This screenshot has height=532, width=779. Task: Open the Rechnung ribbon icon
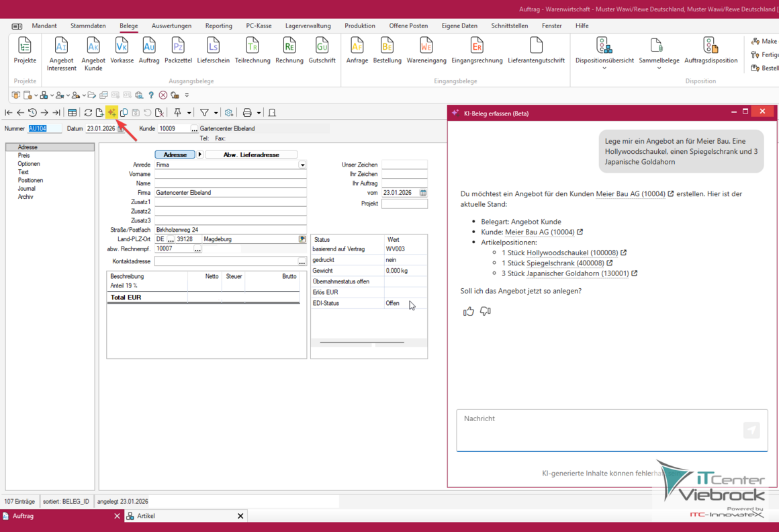[289, 50]
